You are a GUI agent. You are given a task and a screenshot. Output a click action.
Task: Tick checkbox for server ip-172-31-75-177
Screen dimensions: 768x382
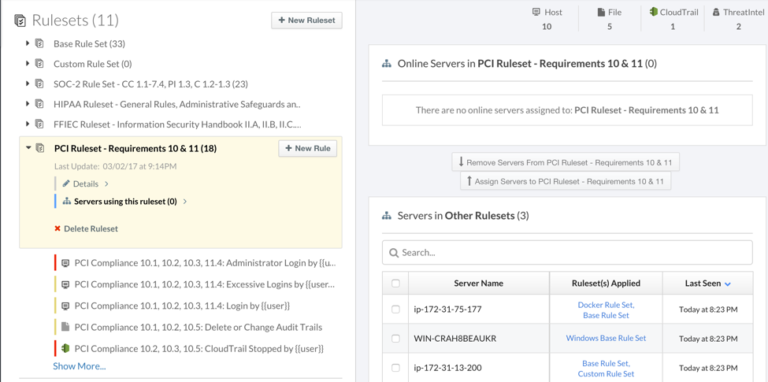coord(396,309)
